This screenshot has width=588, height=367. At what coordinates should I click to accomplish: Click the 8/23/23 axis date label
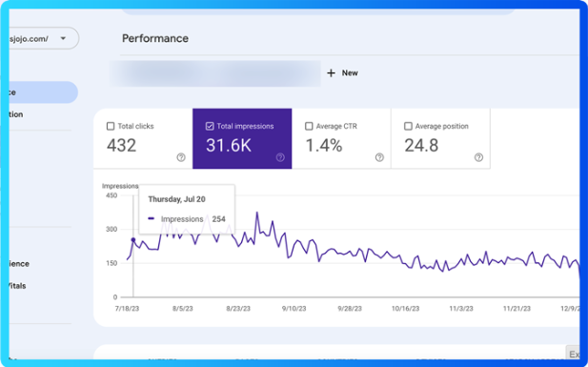[x=238, y=309]
